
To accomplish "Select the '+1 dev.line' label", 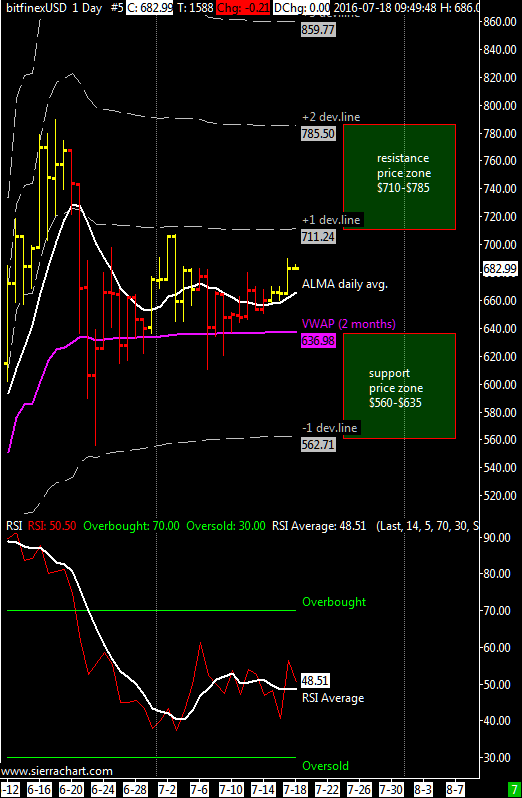I will [x=331, y=220].
